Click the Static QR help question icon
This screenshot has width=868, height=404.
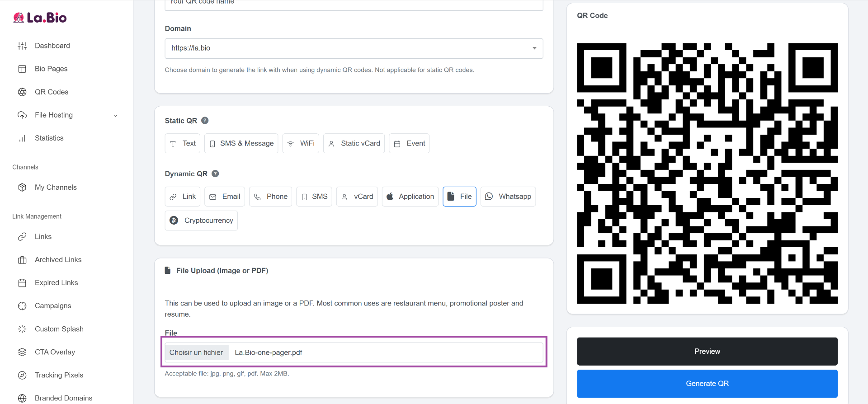[205, 121]
